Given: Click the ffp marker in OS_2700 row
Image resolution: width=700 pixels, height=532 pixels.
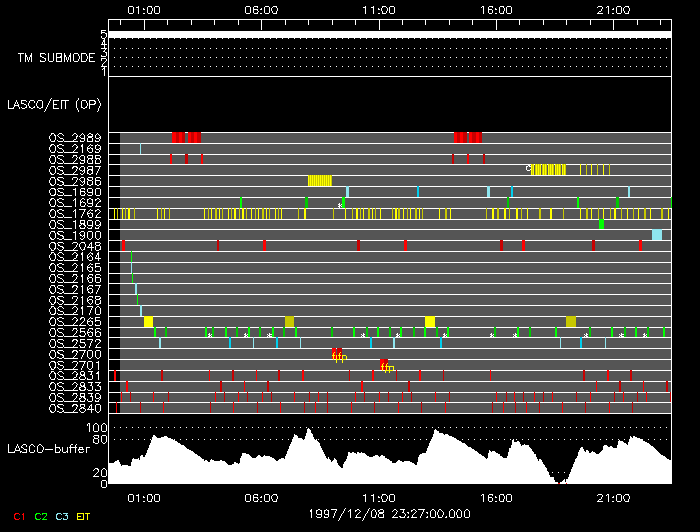Looking at the screenshot, I should [x=338, y=355].
